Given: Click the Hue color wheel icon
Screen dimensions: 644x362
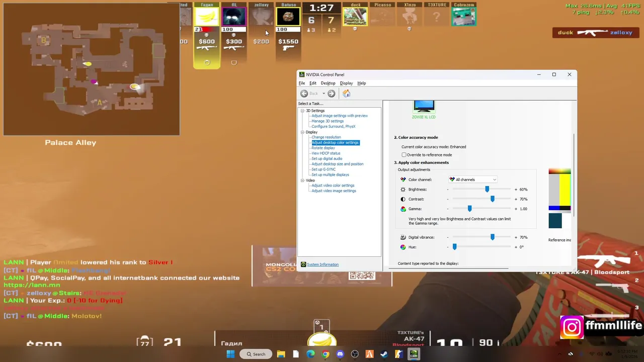Looking at the screenshot, I should (403, 247).
